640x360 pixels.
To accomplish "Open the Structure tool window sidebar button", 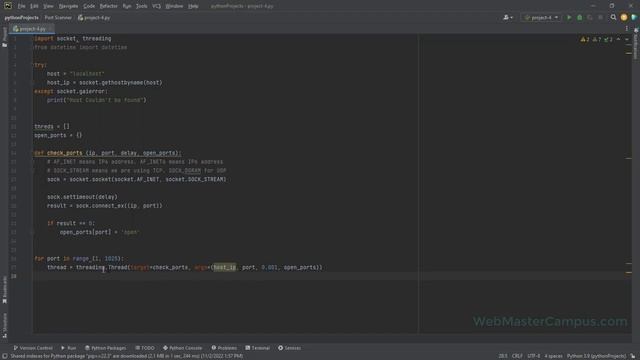I will [x=4, y=325].
